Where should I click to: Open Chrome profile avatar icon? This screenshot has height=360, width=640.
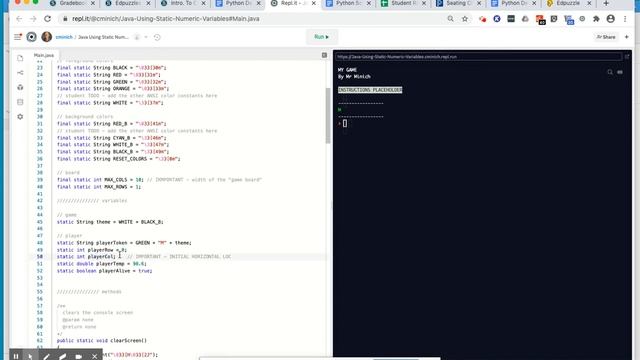[611, 19]
